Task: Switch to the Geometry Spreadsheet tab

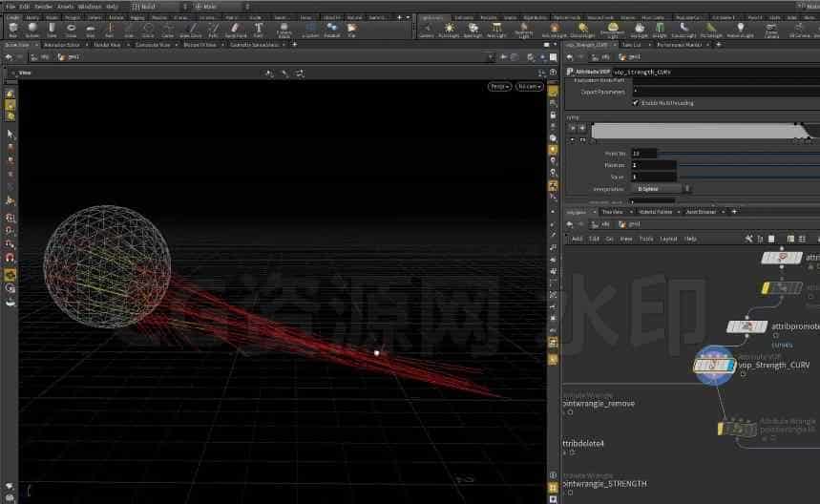Action: [x=255, y=45]
